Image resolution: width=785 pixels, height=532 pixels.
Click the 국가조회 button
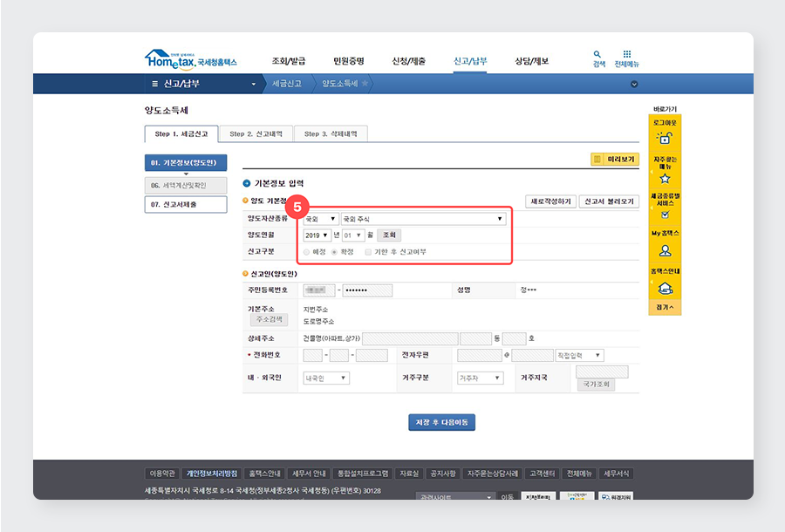[x=596, y=385]
